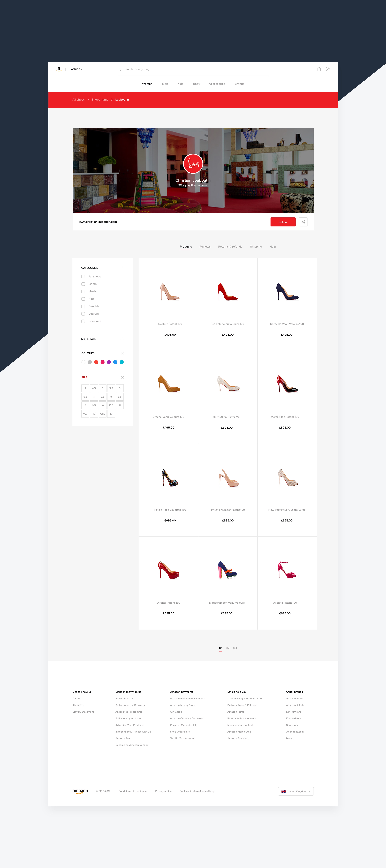Viewport: 386px width, 868px height.
Task: Open United Kingdom country selector
Action: point(296,791)
